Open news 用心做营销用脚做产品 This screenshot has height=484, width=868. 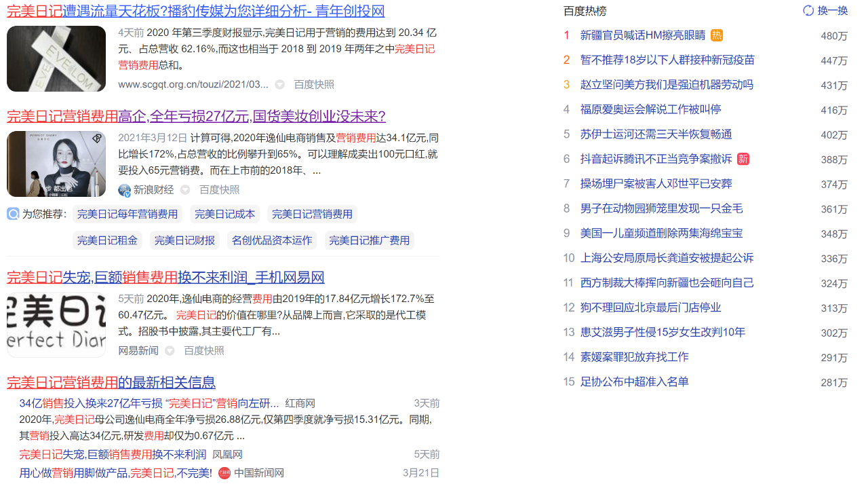[115, 473]
